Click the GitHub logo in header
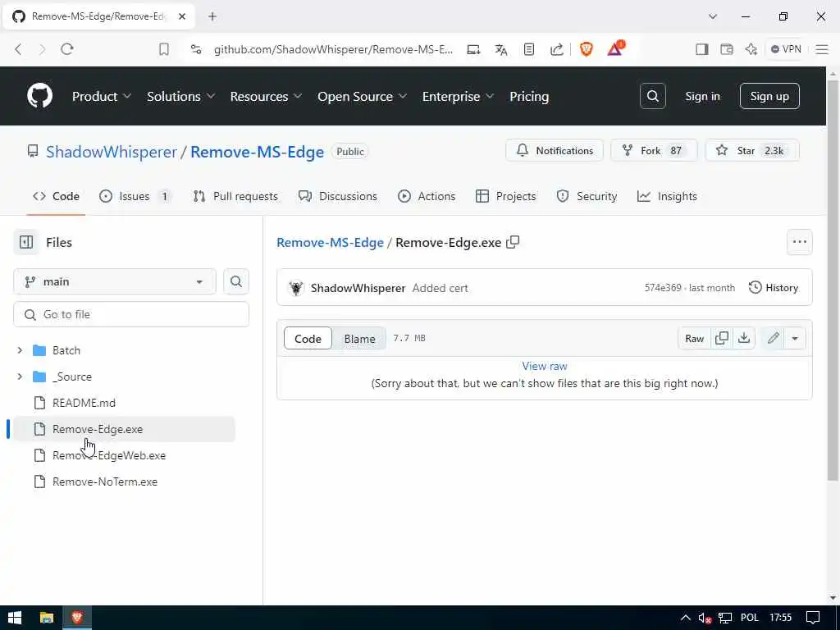840x630 pixels. point(39,97)
